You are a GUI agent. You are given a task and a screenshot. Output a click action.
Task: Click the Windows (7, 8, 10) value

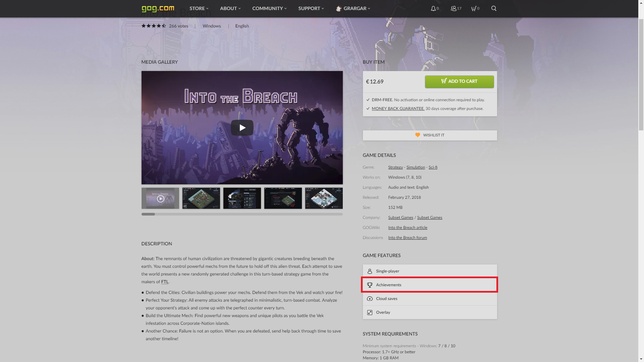(x=405, y=177)
